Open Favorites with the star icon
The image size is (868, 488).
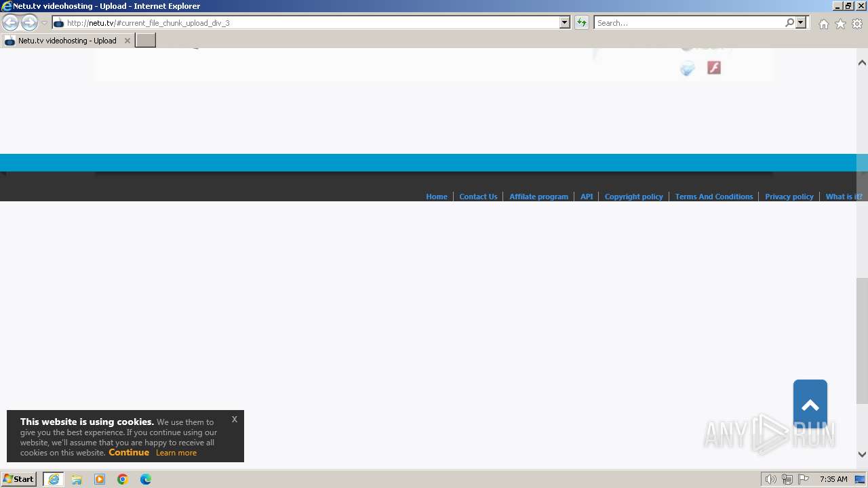pyautogui.click(x=840, y=24)
